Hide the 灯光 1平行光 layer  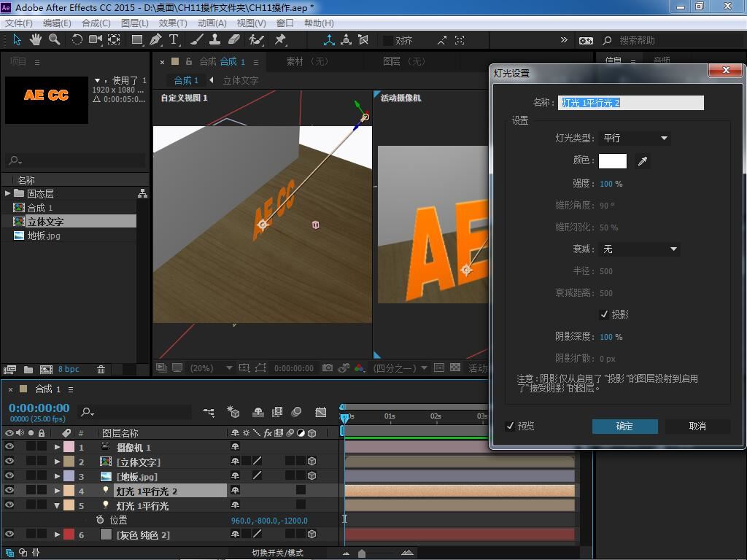click(x=9, y=505)
